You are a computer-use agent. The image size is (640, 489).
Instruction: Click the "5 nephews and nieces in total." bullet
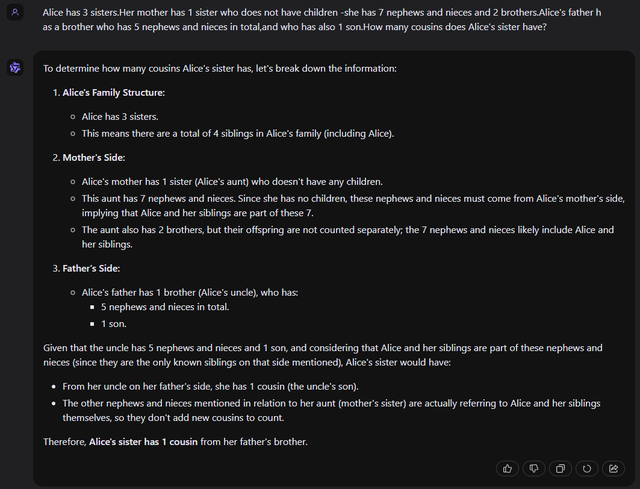[x=165, y=307]
